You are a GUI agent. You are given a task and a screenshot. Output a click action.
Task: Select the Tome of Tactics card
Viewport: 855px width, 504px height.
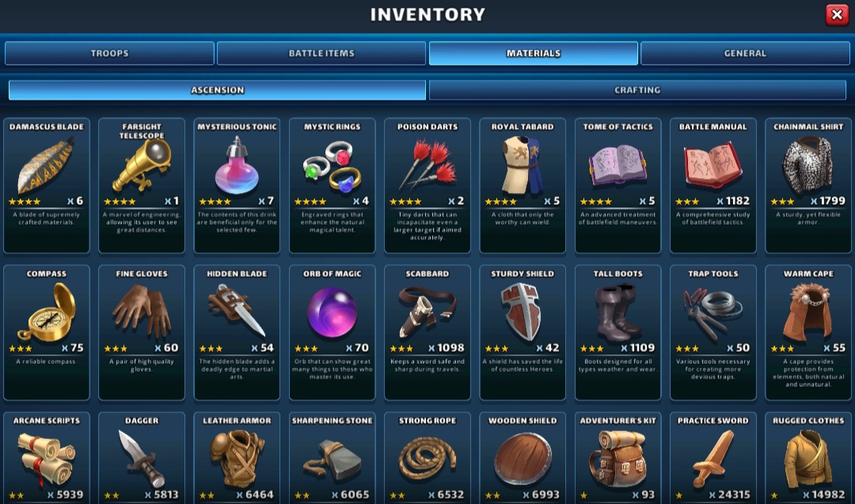pos(617,185)
